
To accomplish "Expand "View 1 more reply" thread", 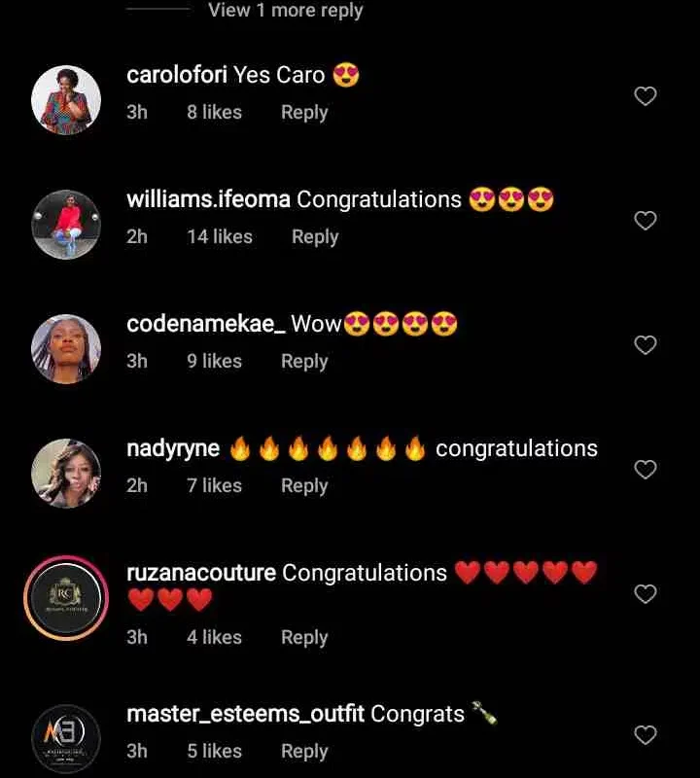I will coord(286,10).
